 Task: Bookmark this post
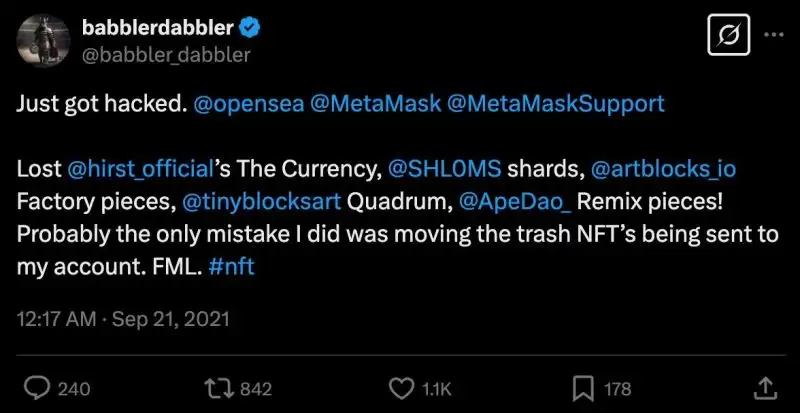coord(582,388)
